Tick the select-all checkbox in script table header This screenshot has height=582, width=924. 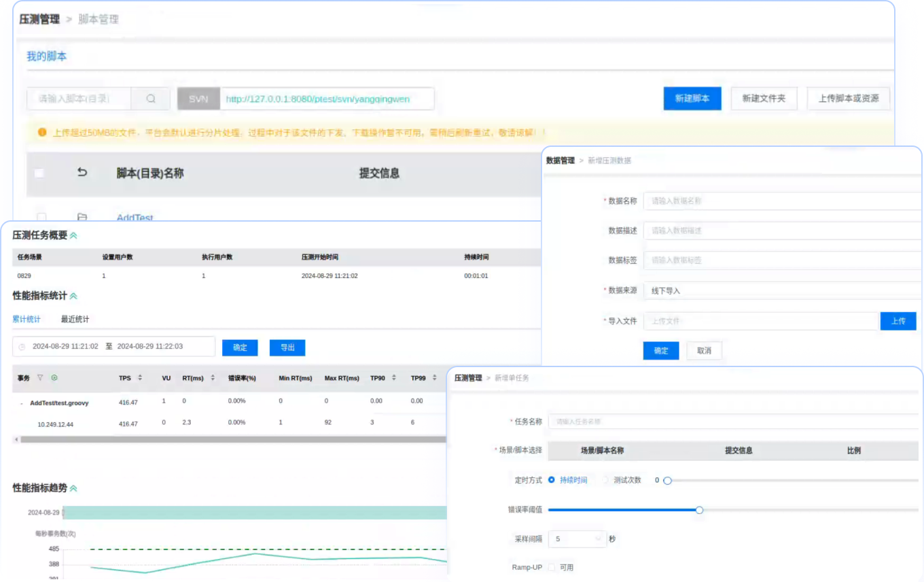[x=39, y=173]
